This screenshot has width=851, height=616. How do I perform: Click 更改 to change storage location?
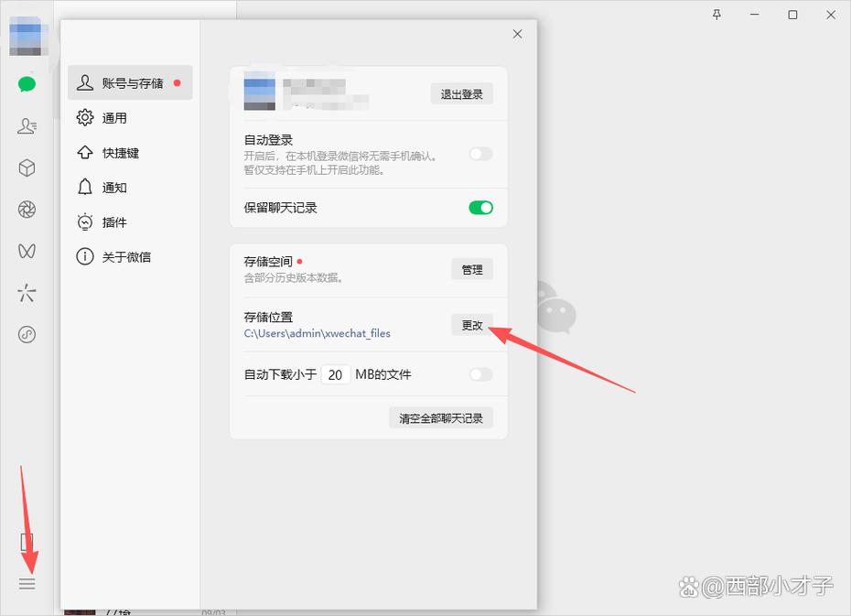[471, 324]
